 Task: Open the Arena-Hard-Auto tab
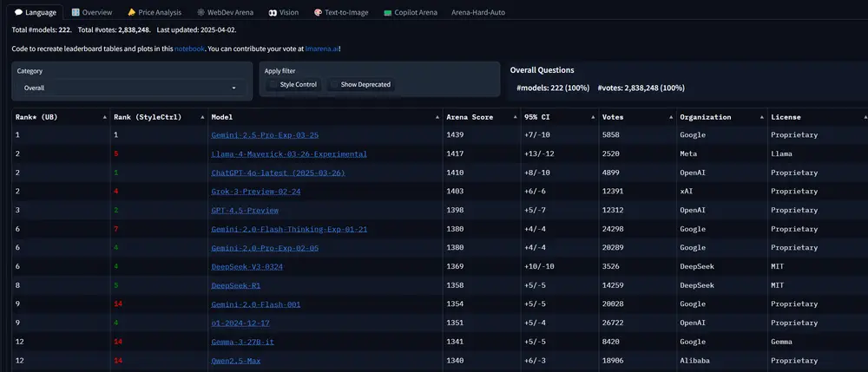(x=478, y=12)
